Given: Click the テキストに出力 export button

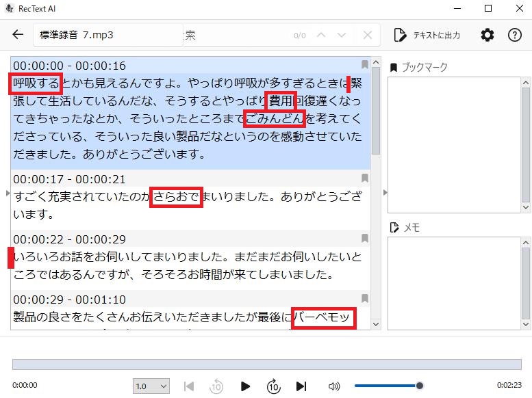Looking at the screenshot, I should click(427, 35).
